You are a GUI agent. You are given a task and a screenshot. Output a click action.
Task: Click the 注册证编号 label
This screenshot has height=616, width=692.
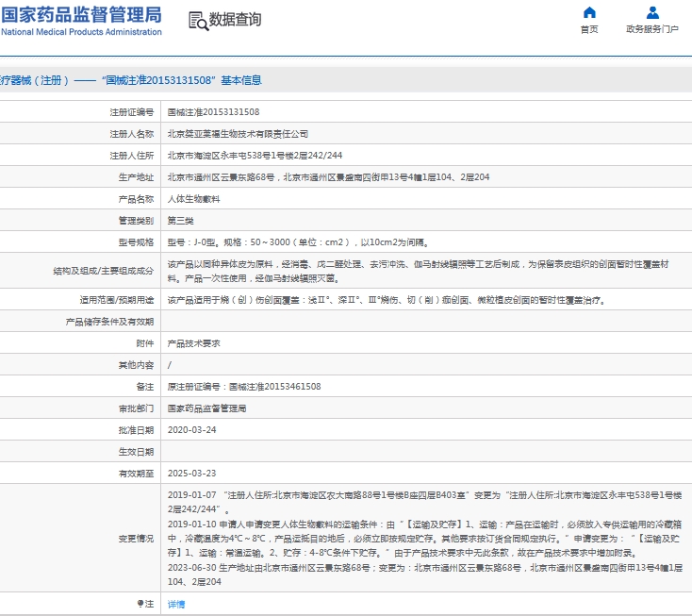coord(131,112)
